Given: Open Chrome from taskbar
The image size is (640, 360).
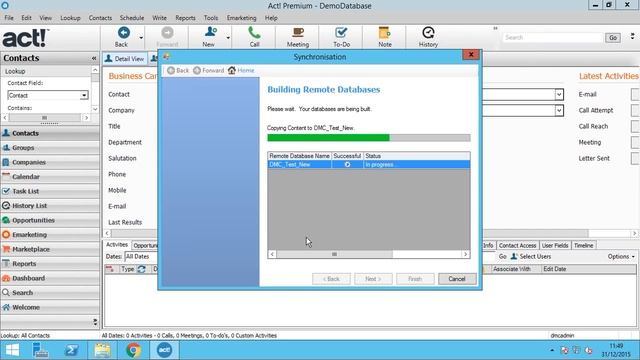Looking at the screenshot, I should coord(133,350).
